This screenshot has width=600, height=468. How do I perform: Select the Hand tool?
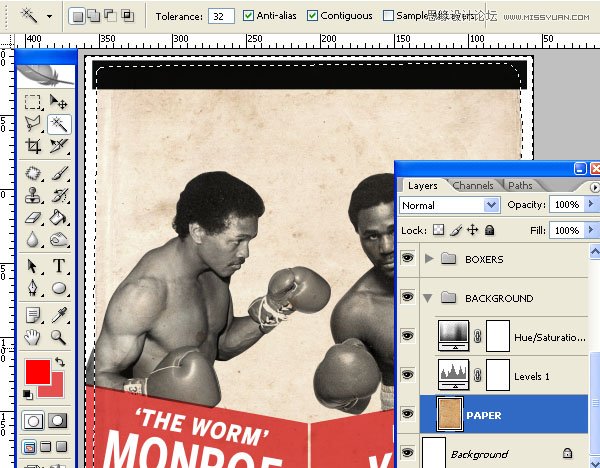pos(33,337)
